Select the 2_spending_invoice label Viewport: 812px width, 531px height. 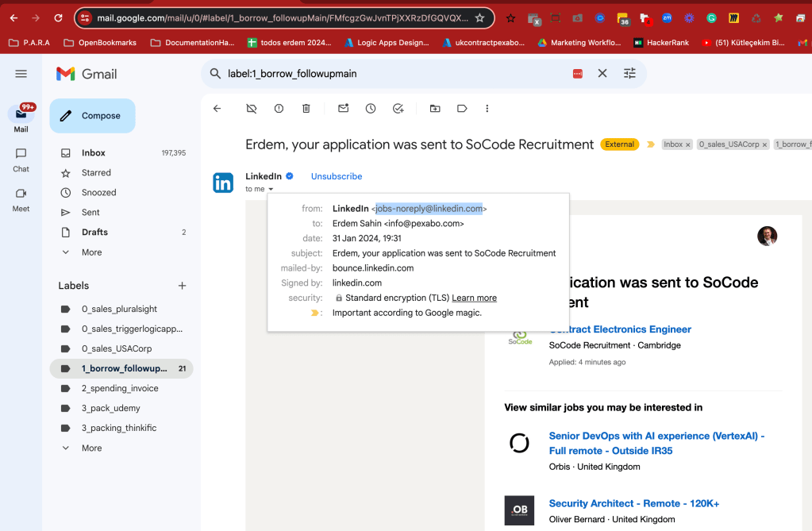click(121, 389)
